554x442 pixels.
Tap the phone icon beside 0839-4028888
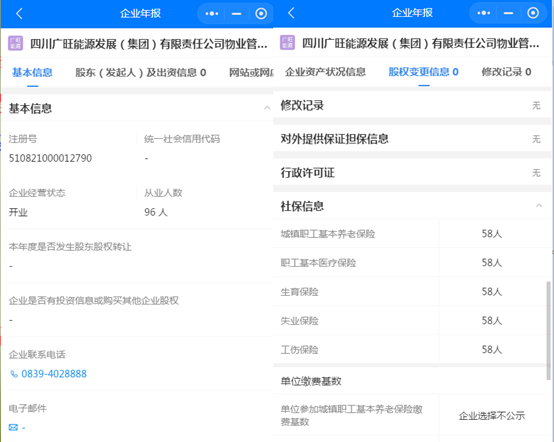[14, 374]
